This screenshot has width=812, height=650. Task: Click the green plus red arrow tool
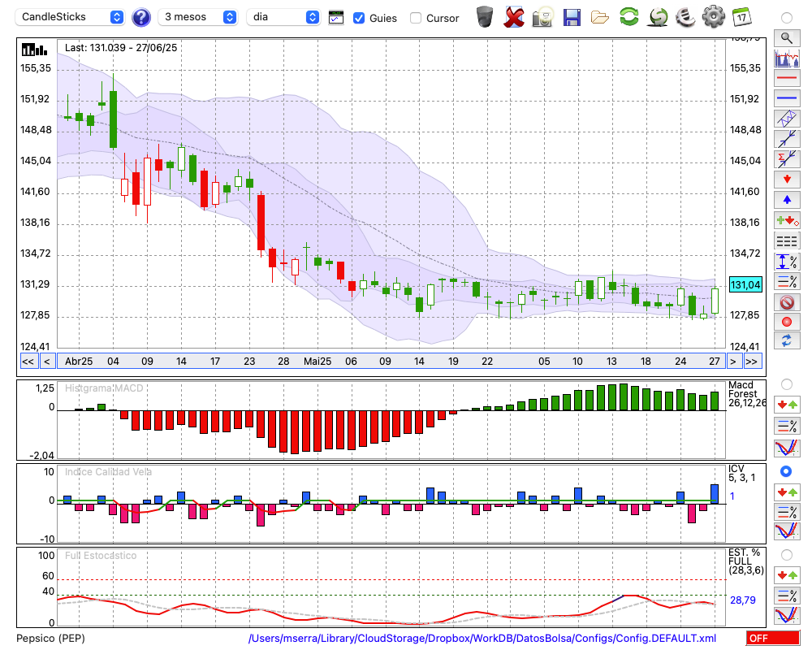787,221
